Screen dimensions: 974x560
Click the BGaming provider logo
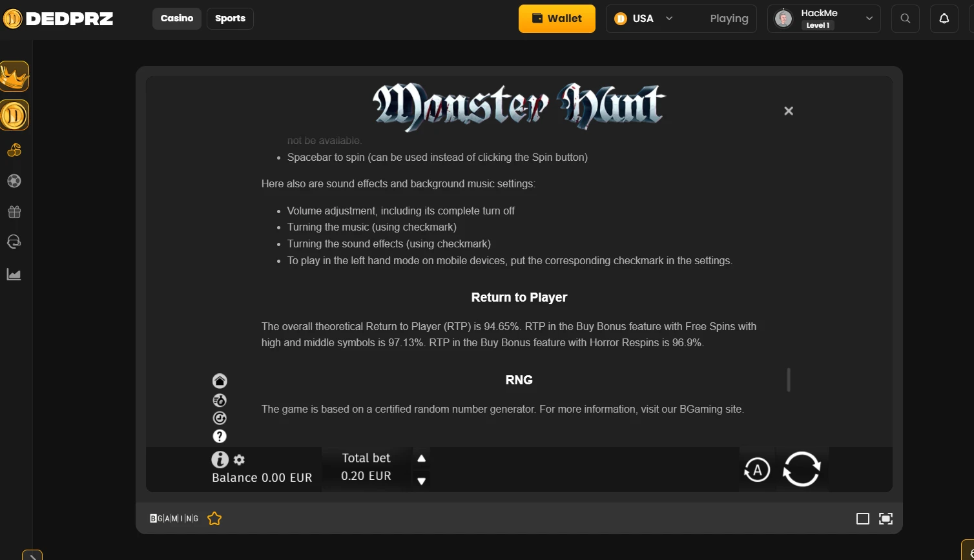[174, 519]
